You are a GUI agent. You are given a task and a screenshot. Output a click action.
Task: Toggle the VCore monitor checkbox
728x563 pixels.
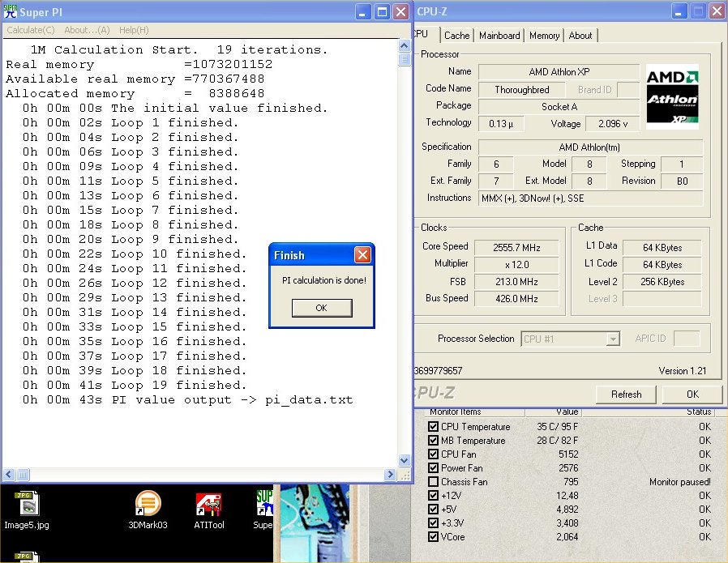433,536
